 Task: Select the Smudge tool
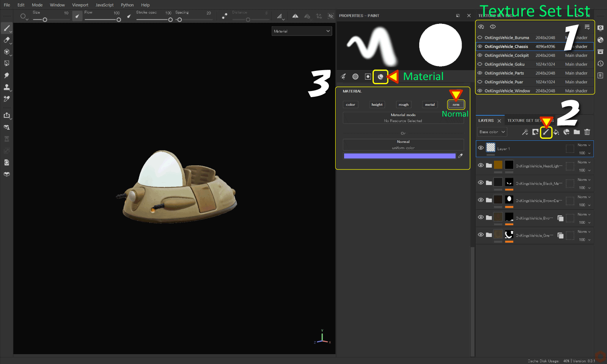[x=7, y=75]
